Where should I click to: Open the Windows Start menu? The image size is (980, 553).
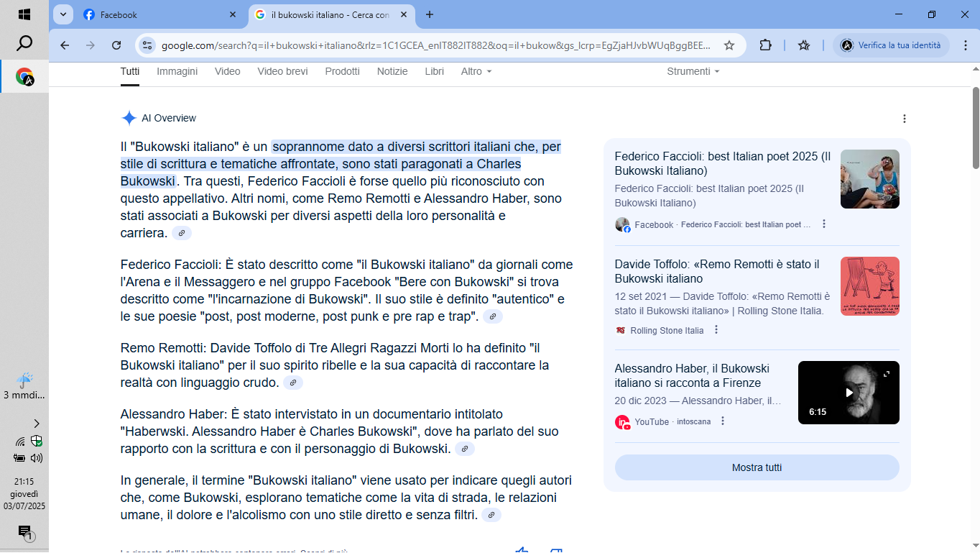coord(24,14)
